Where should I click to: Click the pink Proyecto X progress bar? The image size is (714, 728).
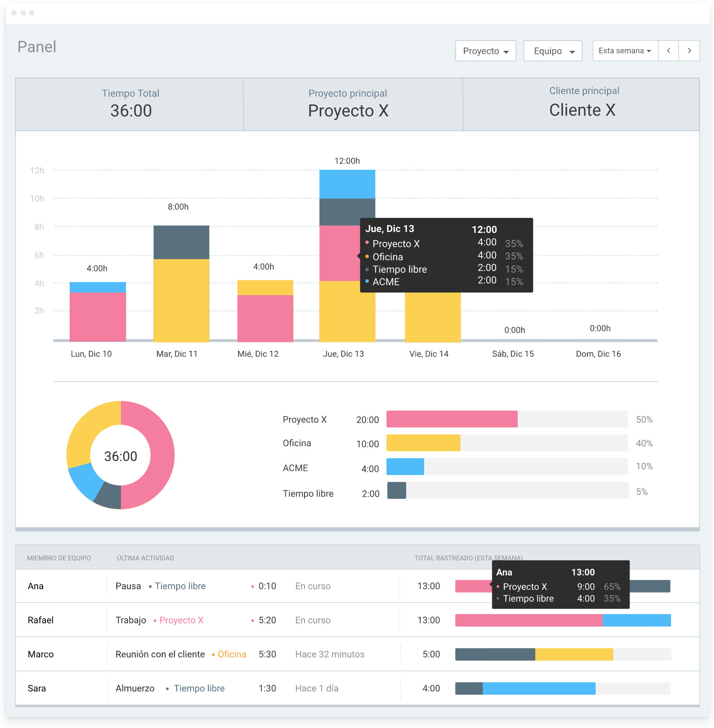[x=452, y=419]
